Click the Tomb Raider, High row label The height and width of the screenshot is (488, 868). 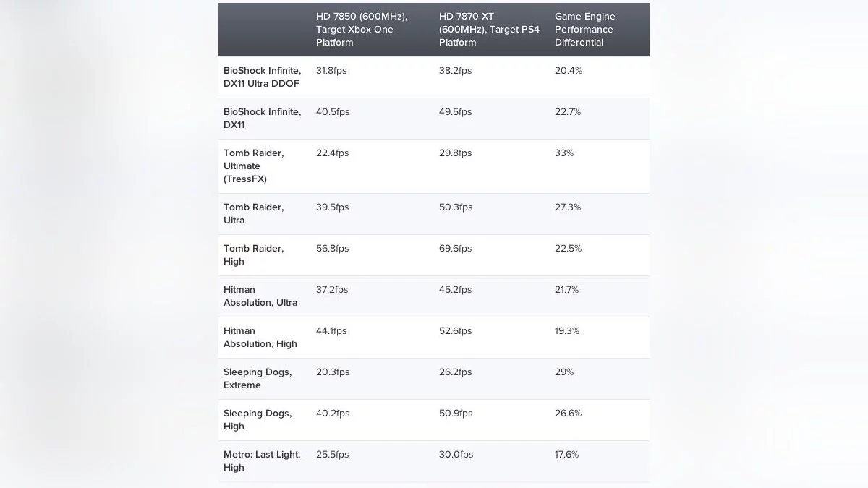(x=253, y=255)
